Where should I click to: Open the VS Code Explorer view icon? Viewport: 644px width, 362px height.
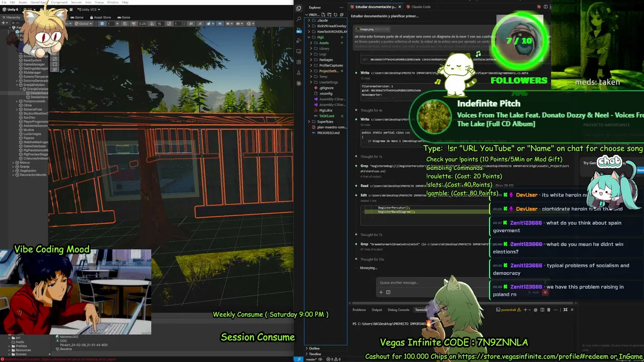(x=298, y=8)
